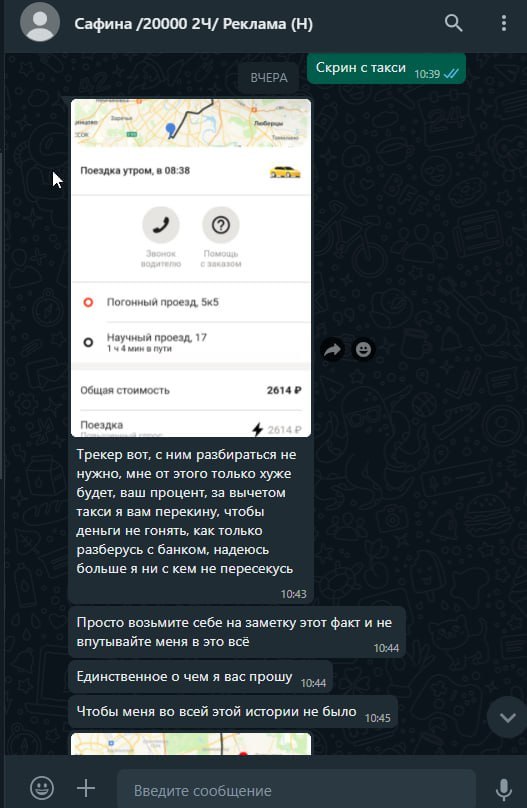Click message 'Чтобы меня во всей этой истории'
Image resolution: width=527 pixels, height=808 pixels.
(x=233, y=712)
